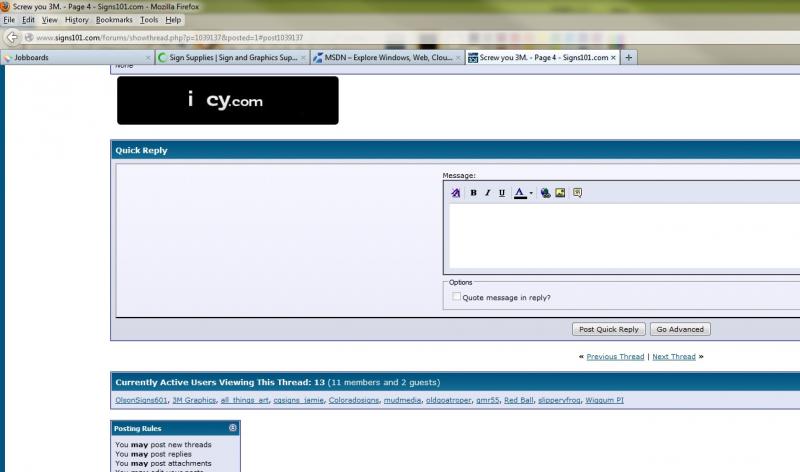The image size is (800, 472).
Task: Click the Insert Image icon
Action: [x=560, y=193]
